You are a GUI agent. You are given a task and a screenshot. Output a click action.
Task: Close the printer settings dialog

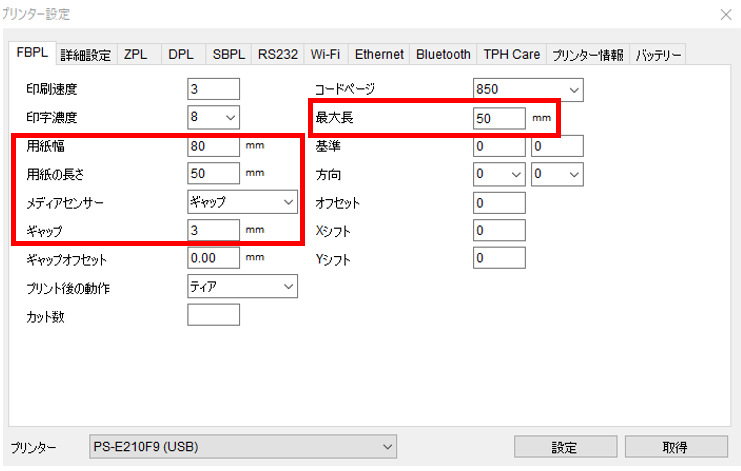(x=724, y=14)
